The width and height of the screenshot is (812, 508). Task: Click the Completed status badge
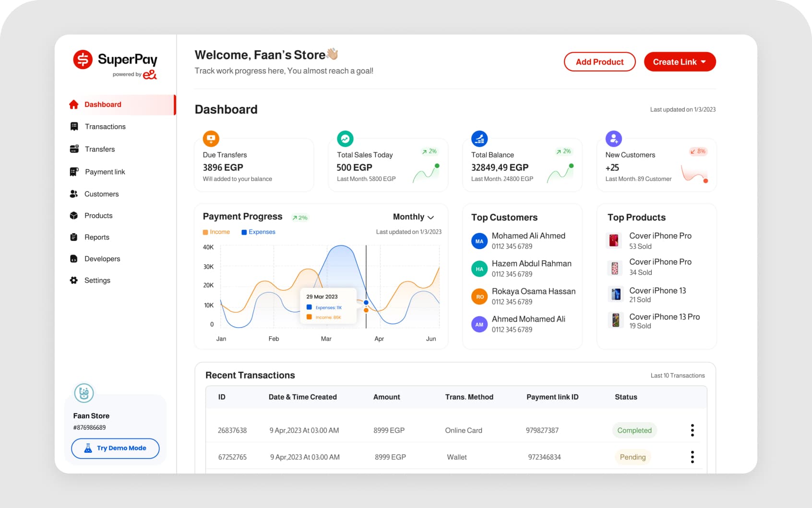[x=634, y=430]
